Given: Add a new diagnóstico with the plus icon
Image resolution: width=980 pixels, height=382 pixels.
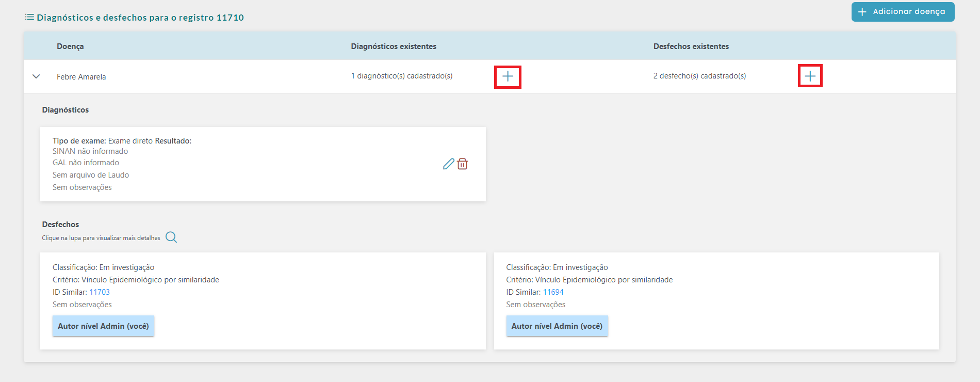Looking at the screenshot, I should [508, 77].
